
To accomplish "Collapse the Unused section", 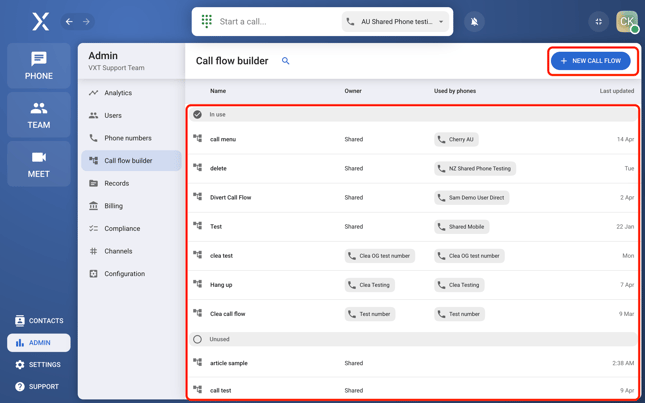I will [198, 339].
